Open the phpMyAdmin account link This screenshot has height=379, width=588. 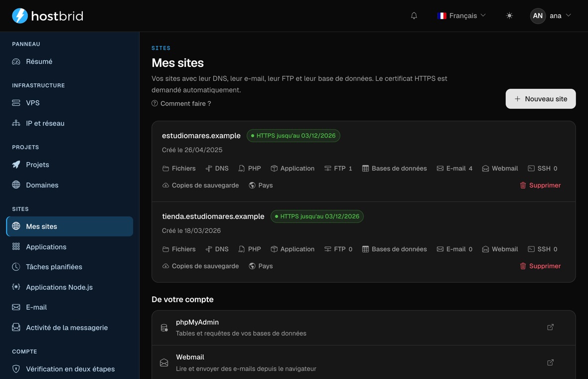[x=363, y=328]
